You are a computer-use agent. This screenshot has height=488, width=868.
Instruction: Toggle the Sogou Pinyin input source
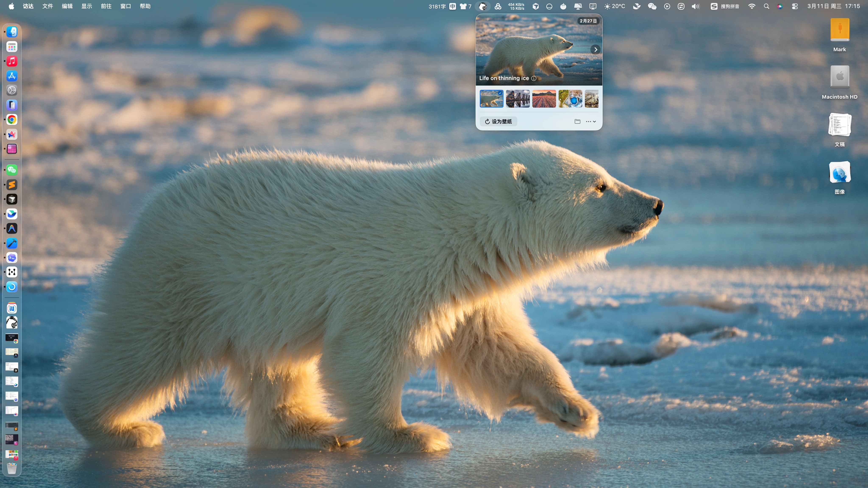[725, 6]
